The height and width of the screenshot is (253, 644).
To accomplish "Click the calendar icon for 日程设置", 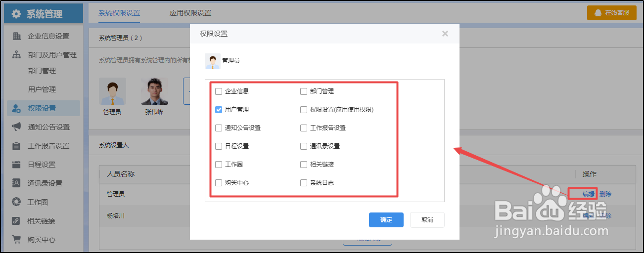I will [x=16, y=165].
